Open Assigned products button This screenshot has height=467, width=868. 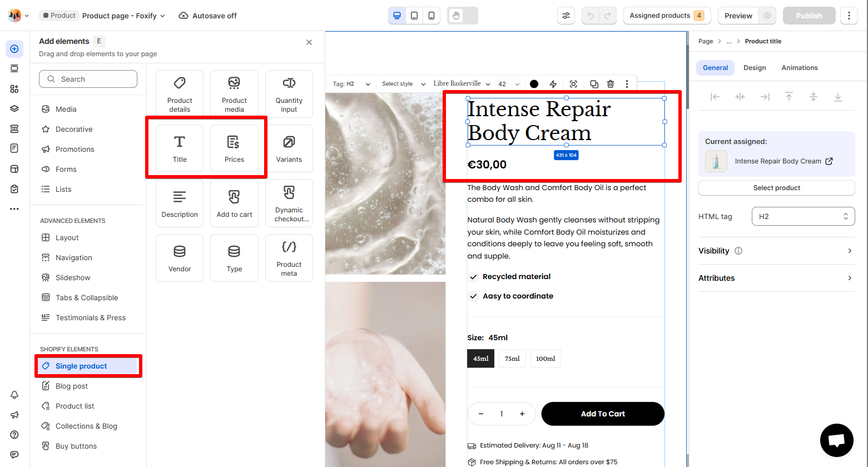[x=667, y=16]
